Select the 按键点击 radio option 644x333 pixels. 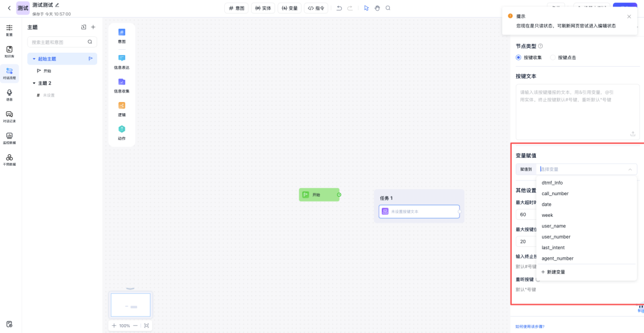(x=553, y=57)
